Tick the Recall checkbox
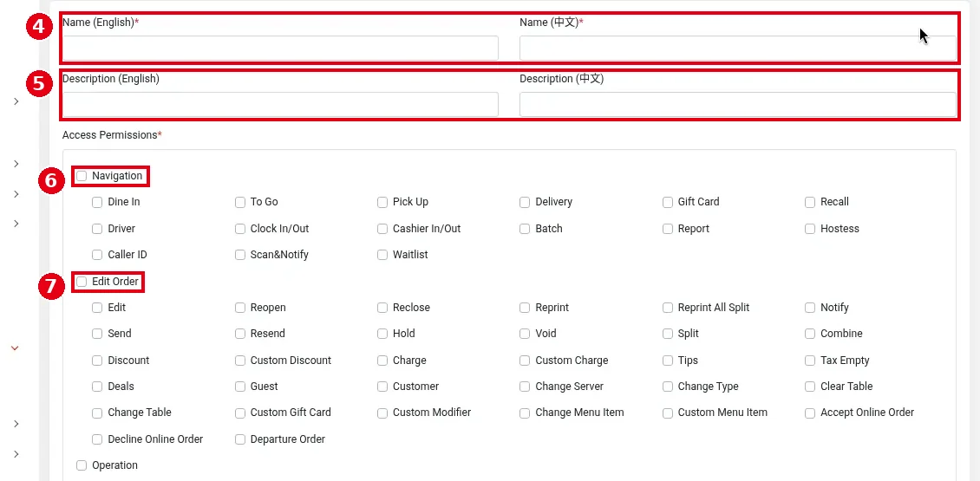 pyautogui.click(x=810, y=203)
